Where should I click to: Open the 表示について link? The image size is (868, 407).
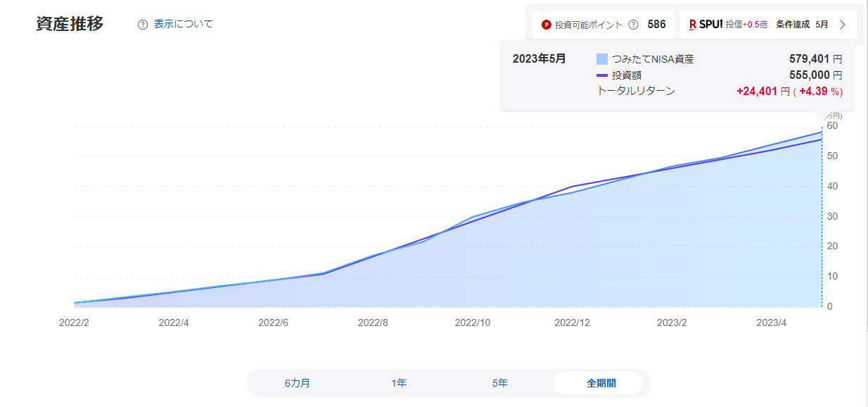point(183,24)
